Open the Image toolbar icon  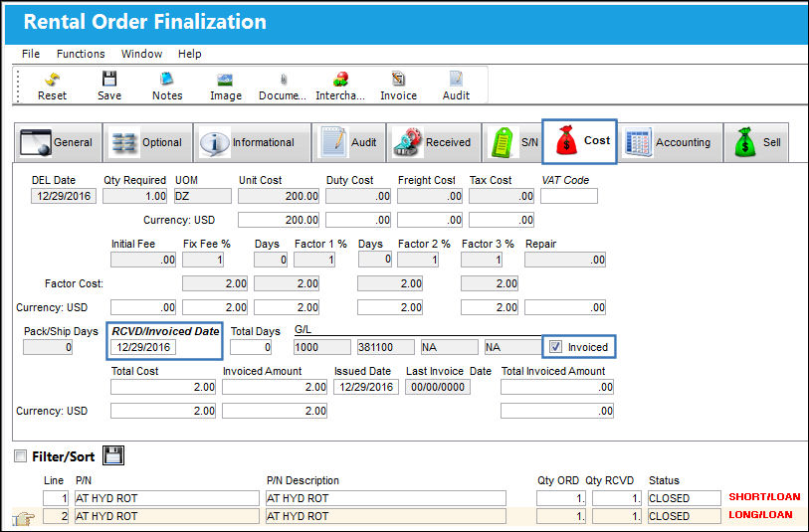click(226, 86)
